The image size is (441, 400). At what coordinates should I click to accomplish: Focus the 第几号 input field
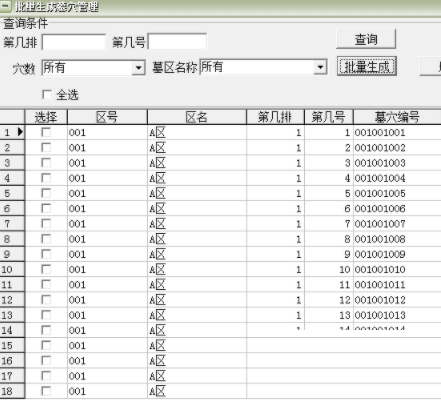coord(177,42)
